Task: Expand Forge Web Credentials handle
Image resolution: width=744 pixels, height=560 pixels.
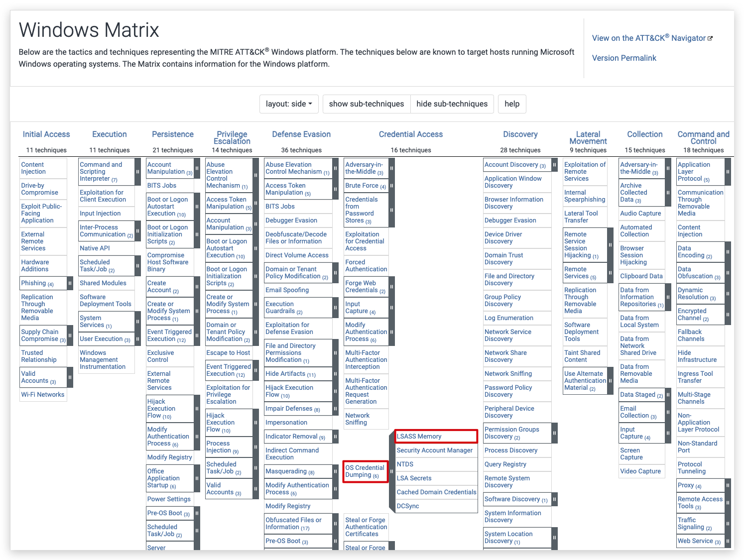Action: point(391,287)
